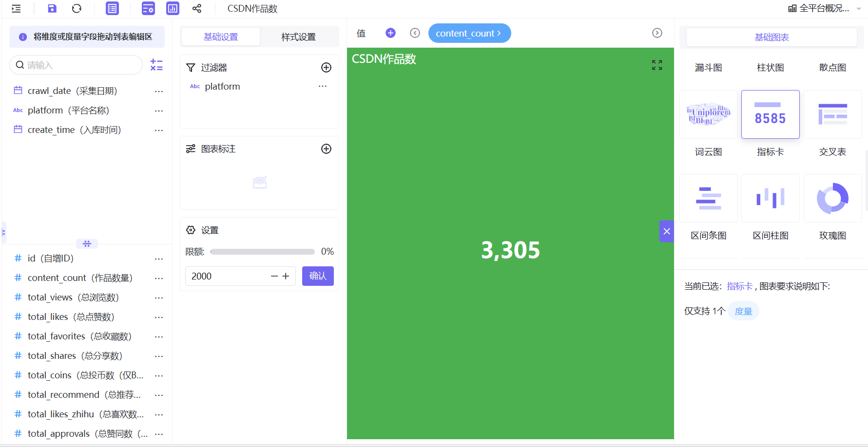This screenshot has height=447, width=868.
Task: Open the 全平台概况 dataset dropdown
Action: pos(825,8)
